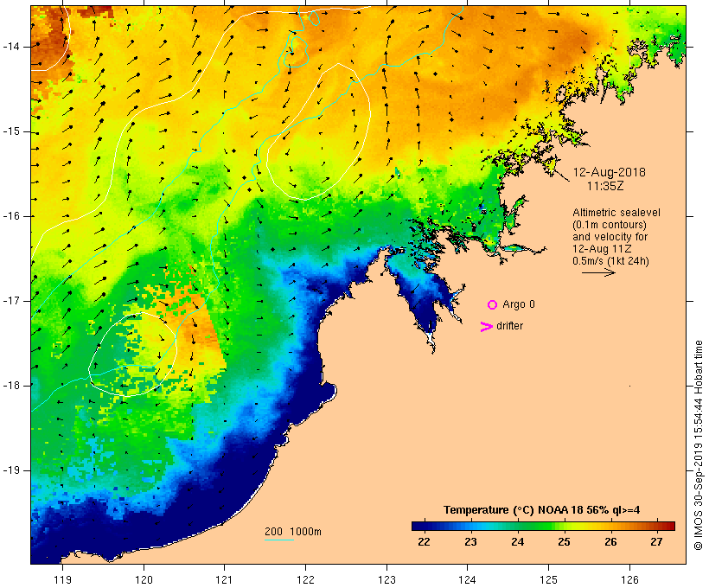Click the longitude label '122'
The width and height of the screenshot is (709, 588).
(x=306, y=579)
